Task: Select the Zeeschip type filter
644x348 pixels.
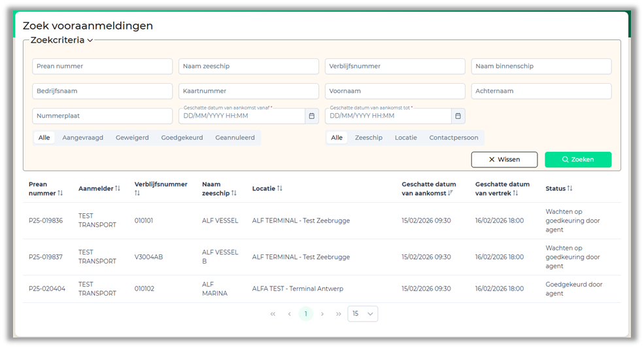Action: click(369, 138)
